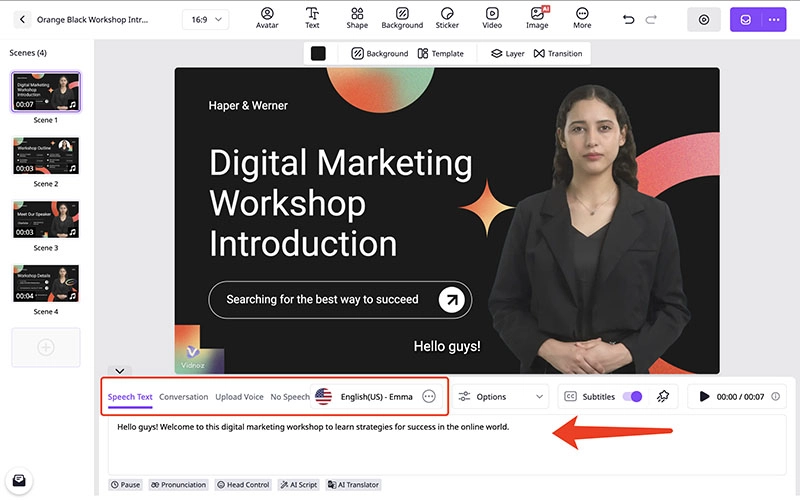Open the Sticker panel

(x=447, y=18)
